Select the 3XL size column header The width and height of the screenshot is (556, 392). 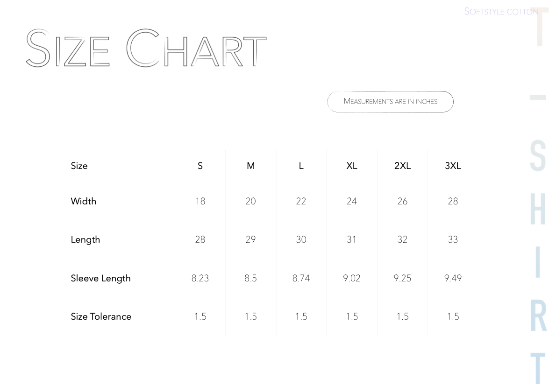(453, 166)
